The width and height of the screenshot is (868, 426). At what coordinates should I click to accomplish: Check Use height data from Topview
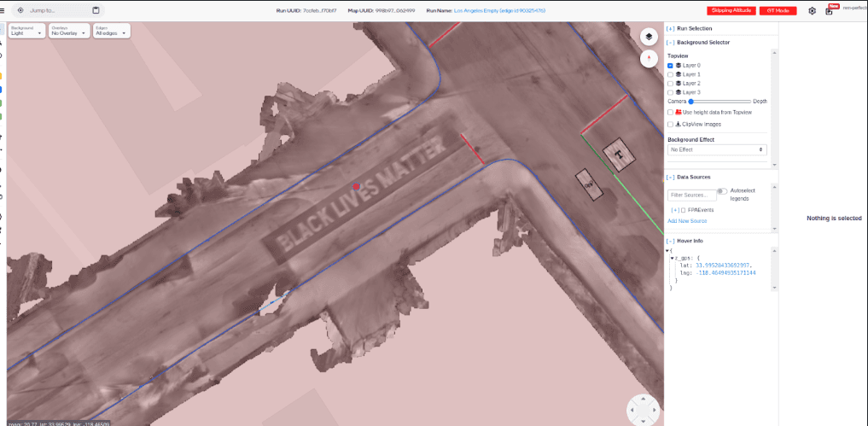point(670,112)
